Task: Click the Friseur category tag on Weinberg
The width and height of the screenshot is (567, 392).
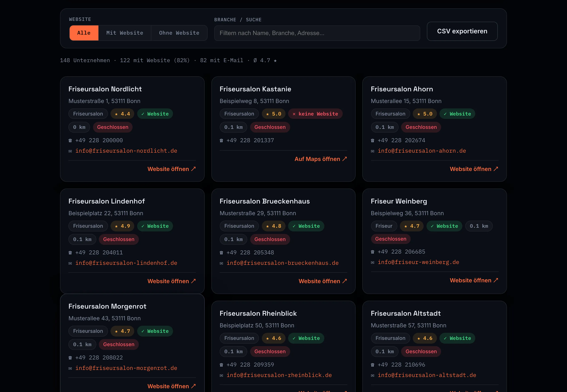Action: (x=384, y=226)
